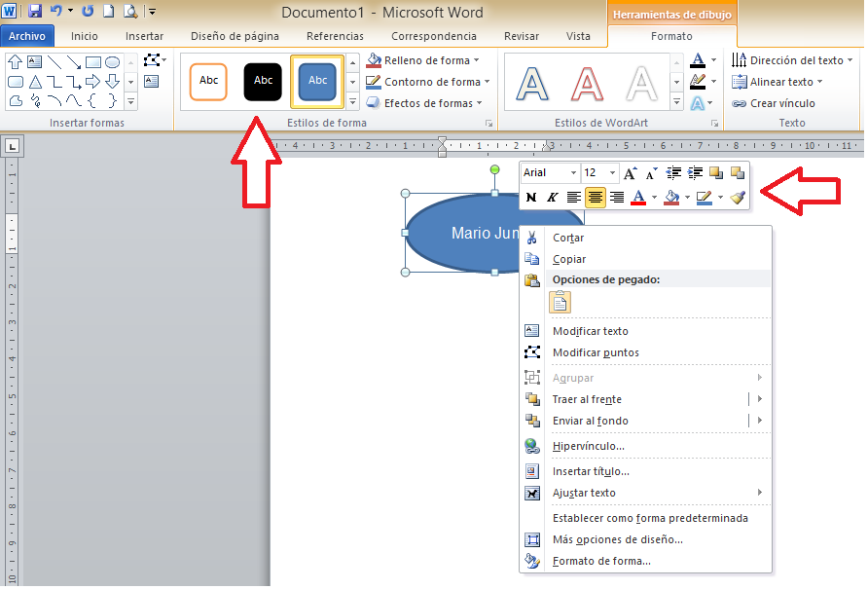Click the Undo arrow in quick access toolbar
Viewport: 868px width, 590px height.
56,12
